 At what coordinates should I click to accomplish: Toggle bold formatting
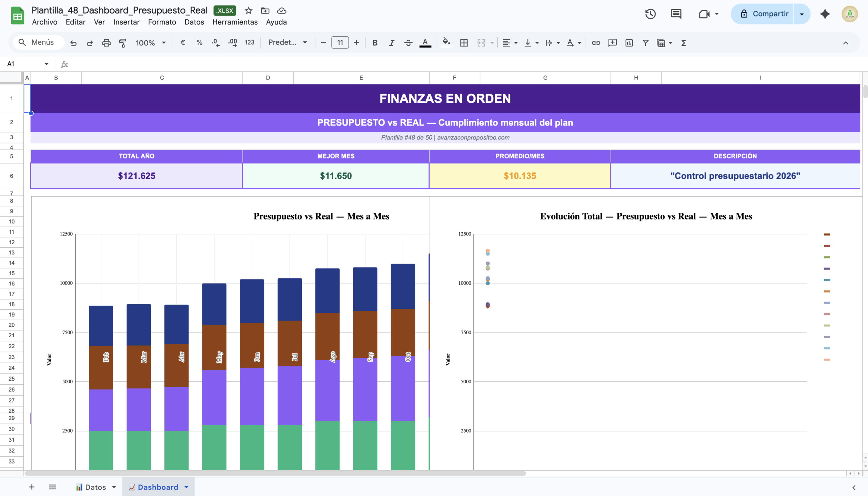pos(375,43)
